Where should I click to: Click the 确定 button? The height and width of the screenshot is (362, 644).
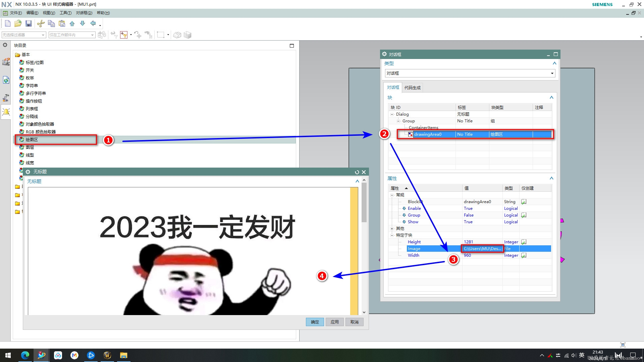tap(315, 322)
